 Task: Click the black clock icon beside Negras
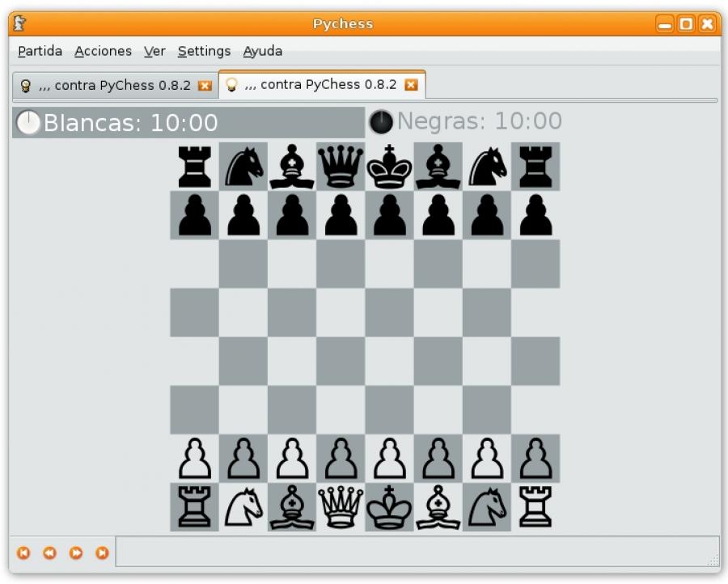(x=380, y=121)
